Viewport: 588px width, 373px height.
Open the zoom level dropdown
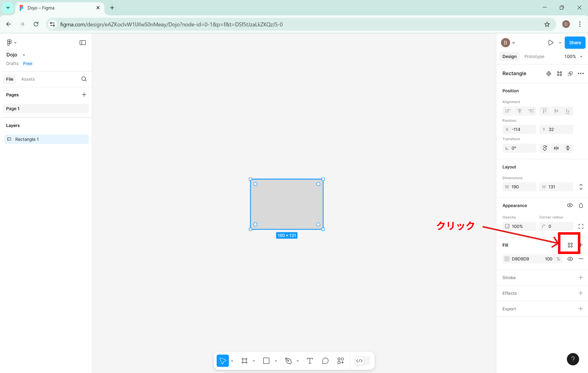click(574, 56)
